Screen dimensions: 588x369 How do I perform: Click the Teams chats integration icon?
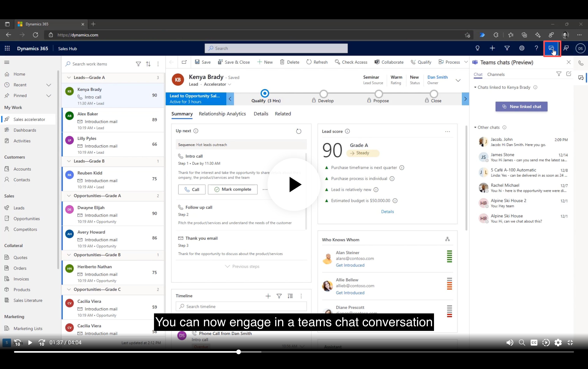[551, 49]
